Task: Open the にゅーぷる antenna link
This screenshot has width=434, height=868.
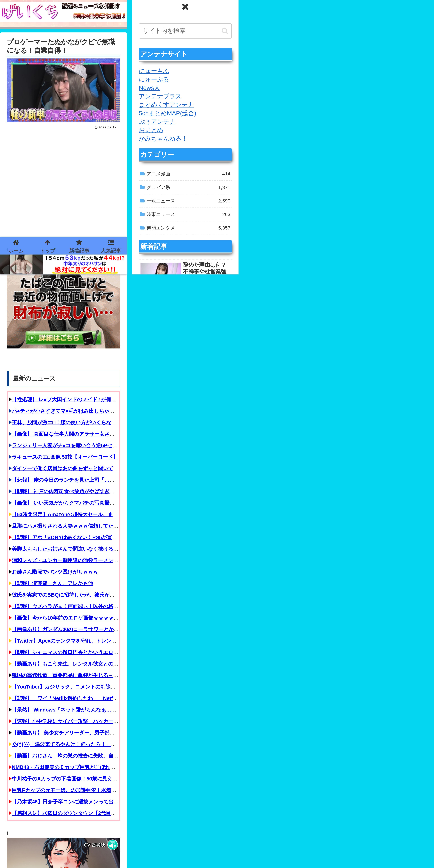Action: point(154,80)
